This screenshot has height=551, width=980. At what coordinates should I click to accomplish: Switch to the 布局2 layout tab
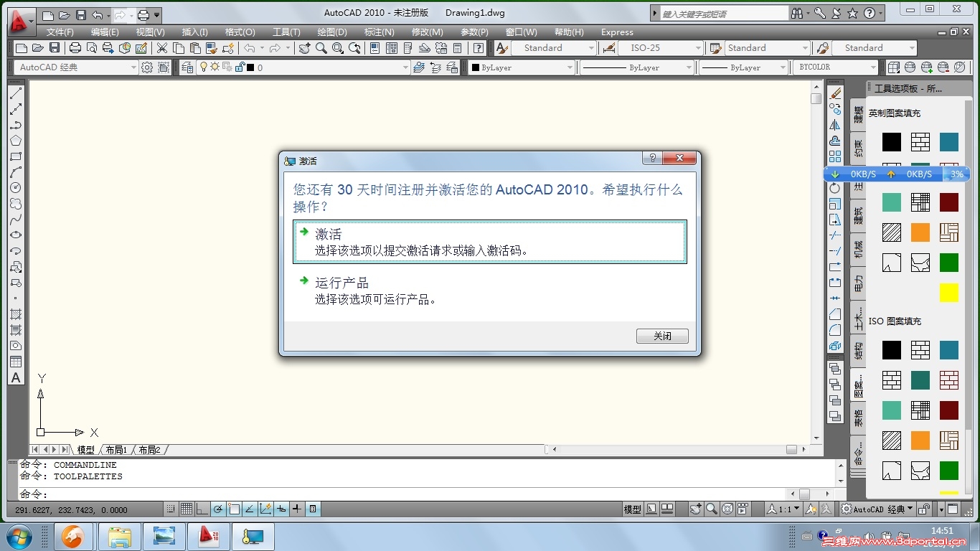point(149,450)
